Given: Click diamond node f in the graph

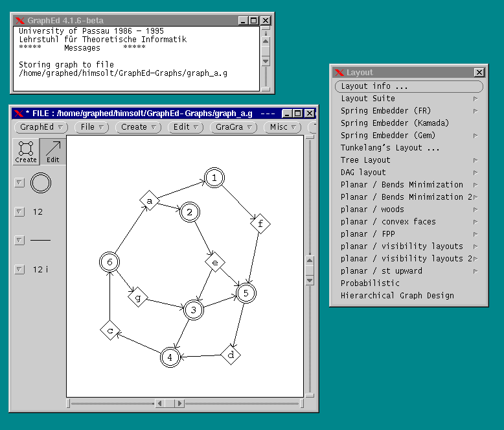Looking at the screenshot, I should (260, 224).
